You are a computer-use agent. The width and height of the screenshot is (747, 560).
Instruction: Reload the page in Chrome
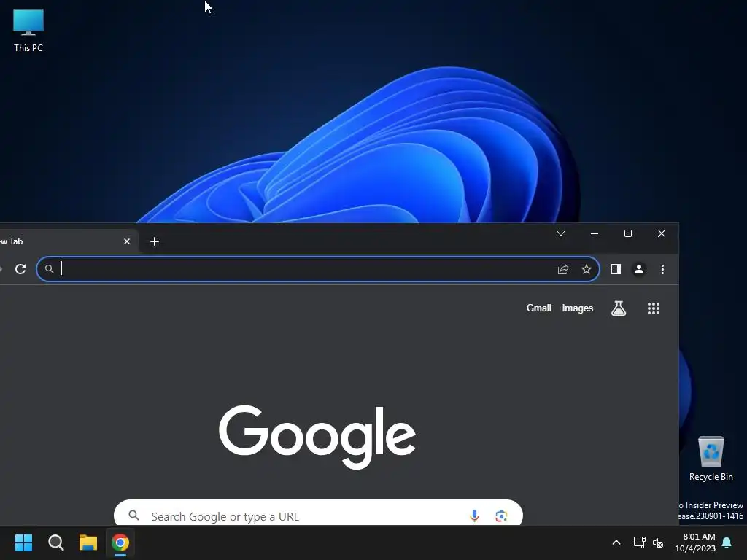pyautogui.click(x=20, y=269)
